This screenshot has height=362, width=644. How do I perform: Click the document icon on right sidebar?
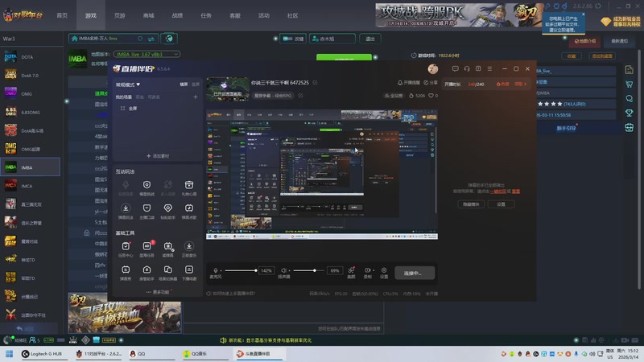click(629, 70)
